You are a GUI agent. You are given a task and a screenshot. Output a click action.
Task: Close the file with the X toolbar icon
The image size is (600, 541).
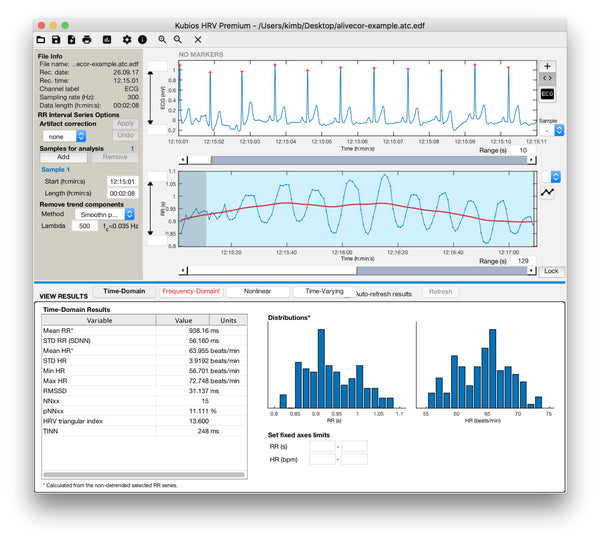pos(198,39)
